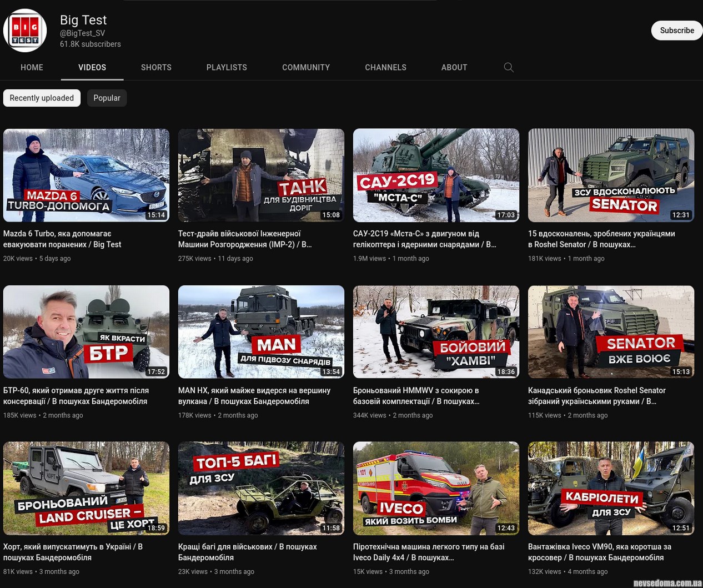Sort videos by Popular chip
The width and height of the screenshot is (703, 588).
(x=107, y=98)
